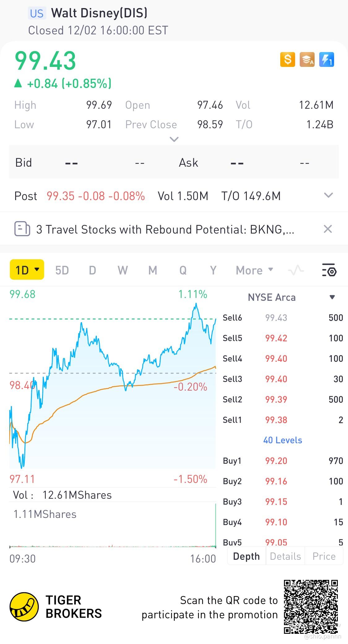Open the travel stocks news headline
This screenshot has width=348, height=644.
tap(165, 230)
